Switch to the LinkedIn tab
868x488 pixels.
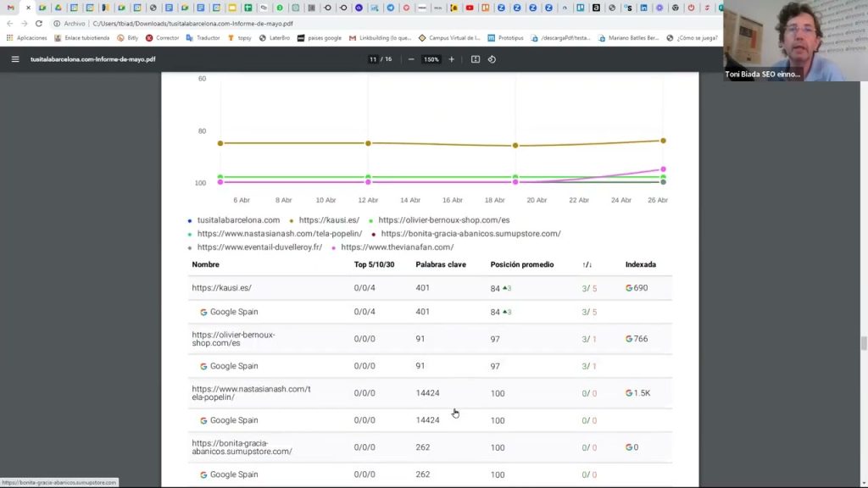[x=644, y=8]
